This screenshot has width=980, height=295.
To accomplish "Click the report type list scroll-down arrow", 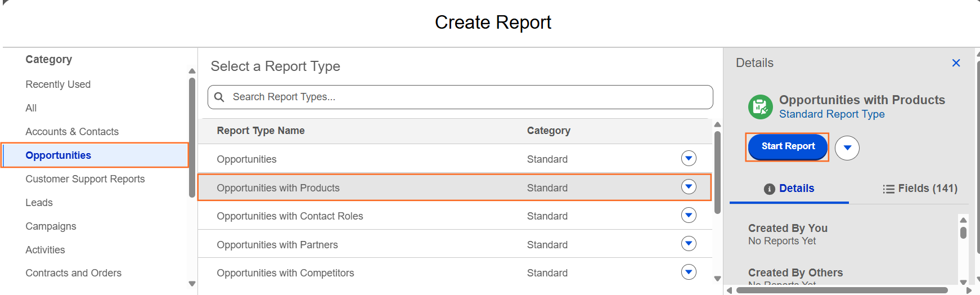I will click(717, 279).
